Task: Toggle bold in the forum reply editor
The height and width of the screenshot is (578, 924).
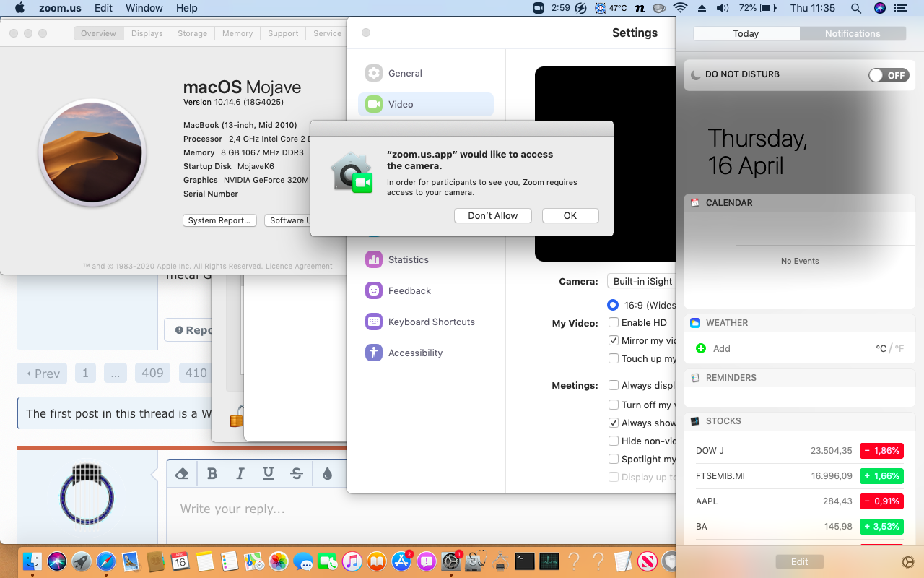Action: tap(212, 473)
